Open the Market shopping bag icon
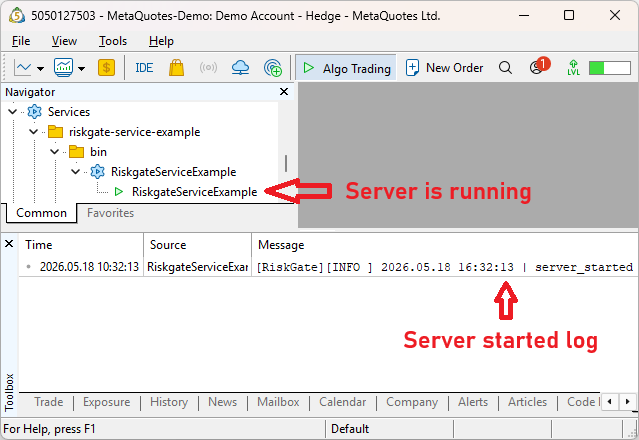Viewport: 639px width, 440px height. 176,68
